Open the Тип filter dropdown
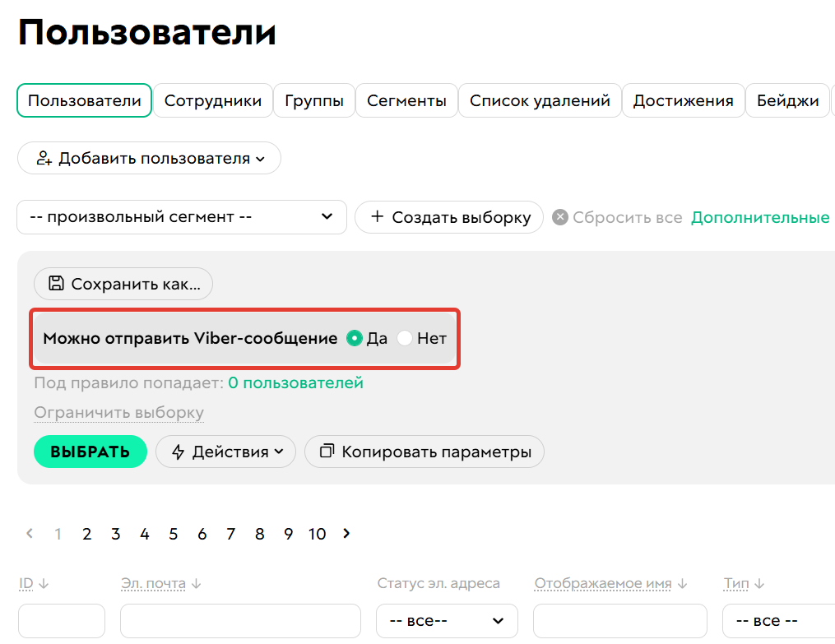Image resolution: width=835 pixels, height=644 pixels. click(777, 620)
